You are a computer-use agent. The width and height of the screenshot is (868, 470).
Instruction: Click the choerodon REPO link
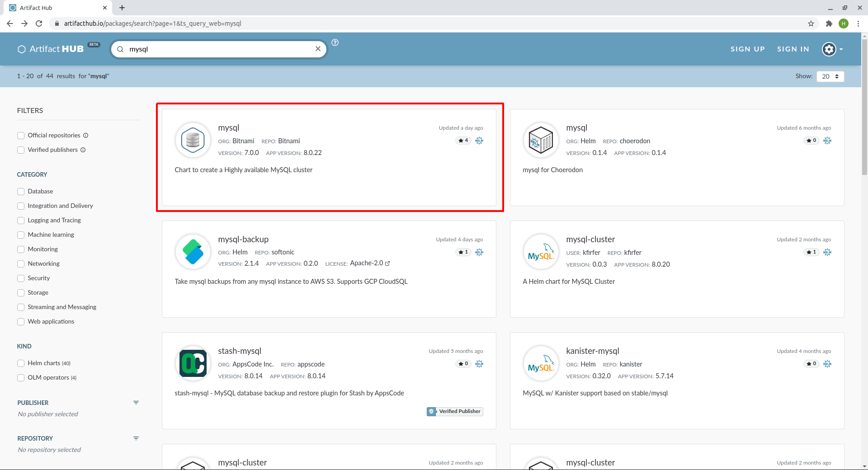click(x=635, y=141)
